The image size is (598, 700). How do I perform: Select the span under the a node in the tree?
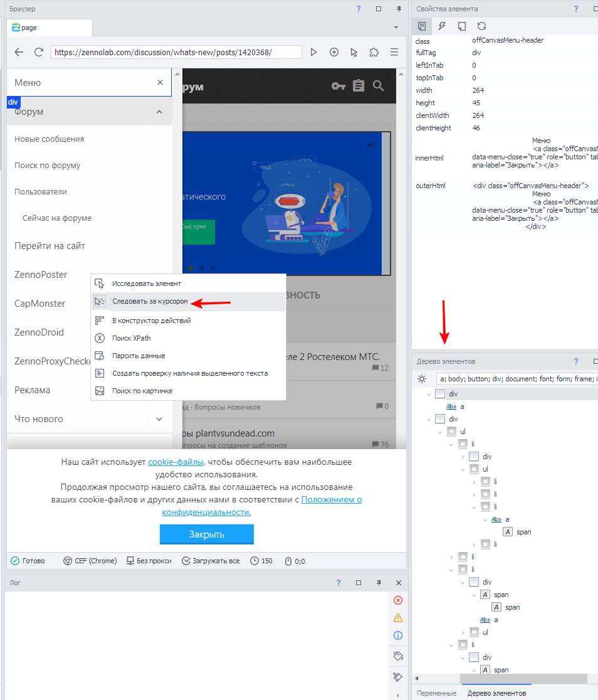(523, 532)
